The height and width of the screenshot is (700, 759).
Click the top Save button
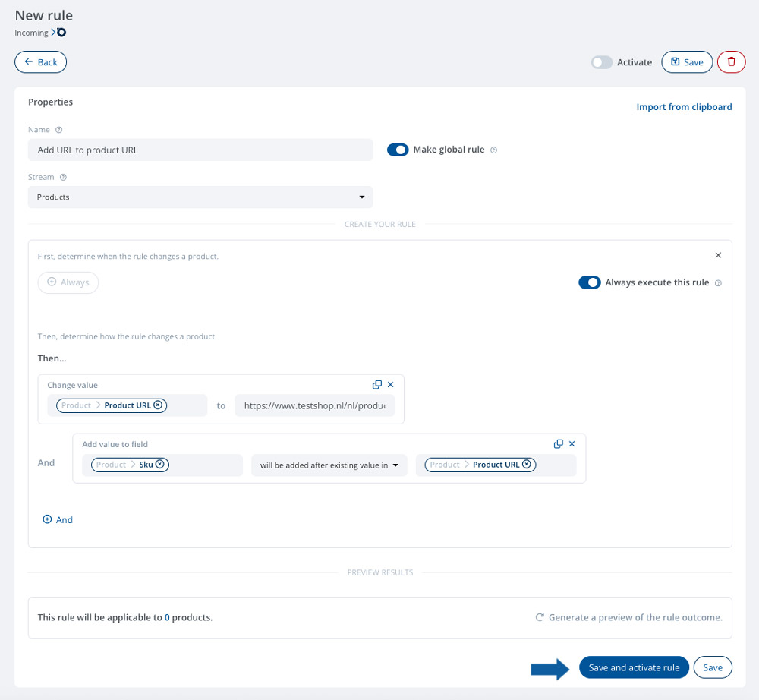click(x=687, y=62)
